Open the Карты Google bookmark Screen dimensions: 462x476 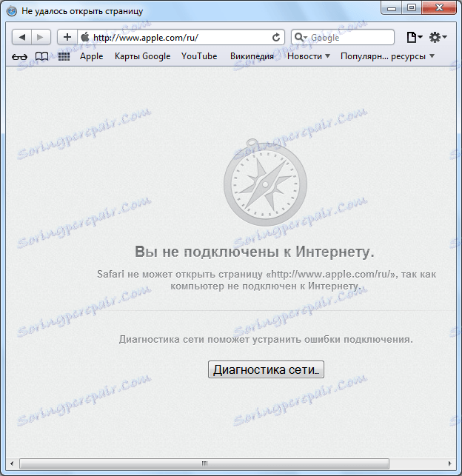coord(142,56)
